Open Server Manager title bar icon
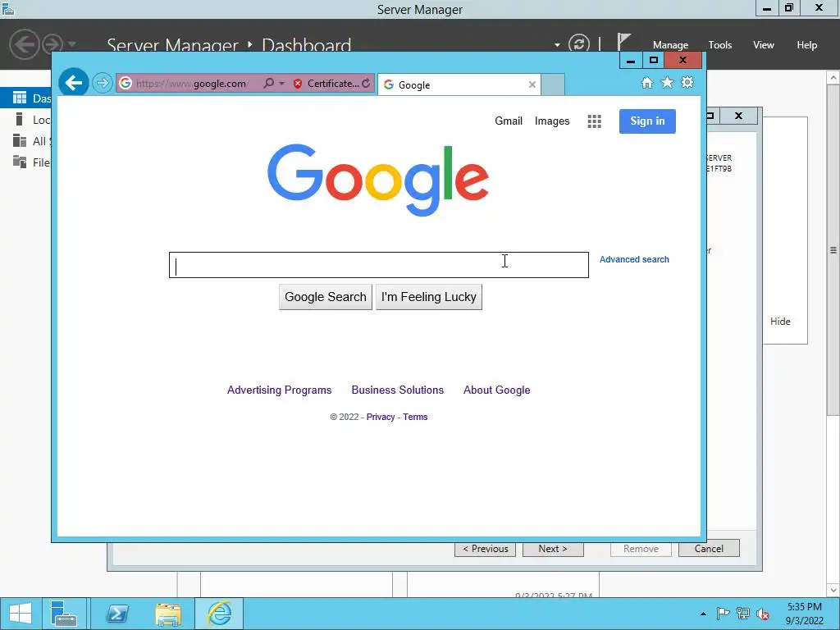840x630 pixels. (x=8, y=8)
